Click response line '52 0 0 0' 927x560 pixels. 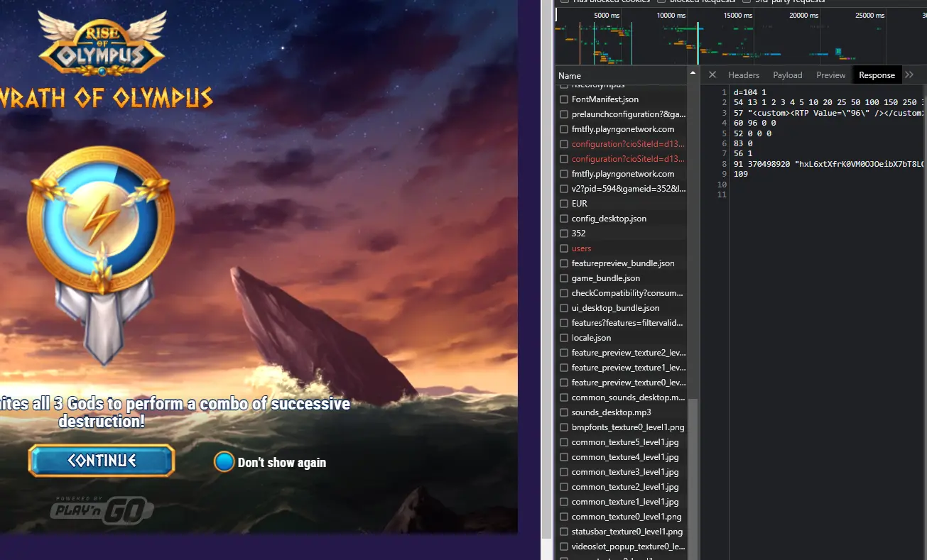click(x=752, y=133)
